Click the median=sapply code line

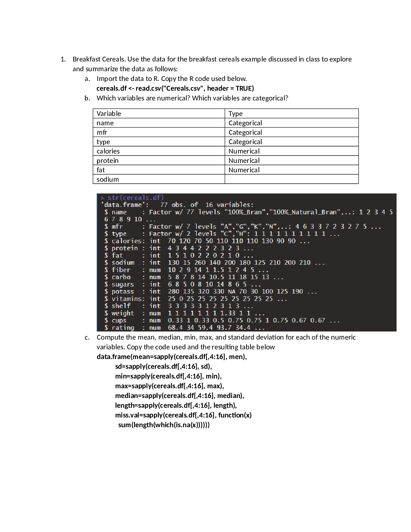180,396
